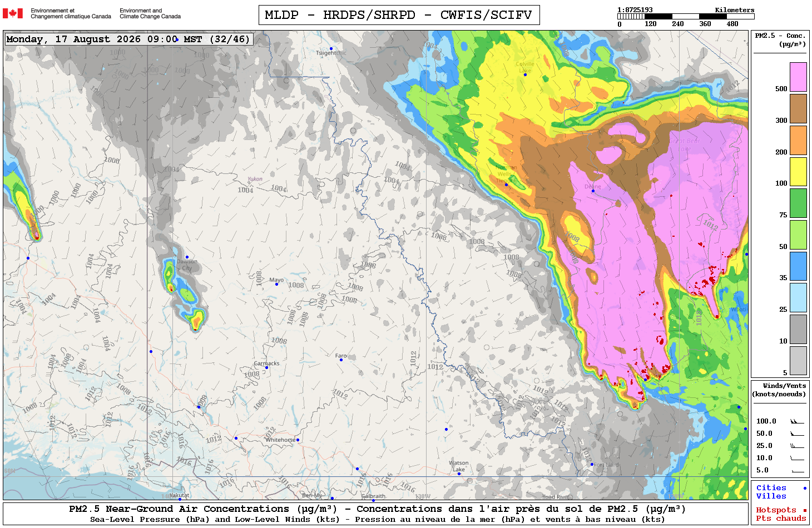Image resolution: width=812 pixels, height=528 pixels.
Task: Click the blue dot at Watson Lake
Action: 459,474
